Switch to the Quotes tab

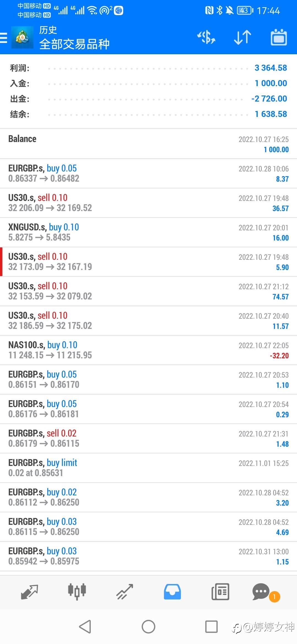click(x=29, y=592)
